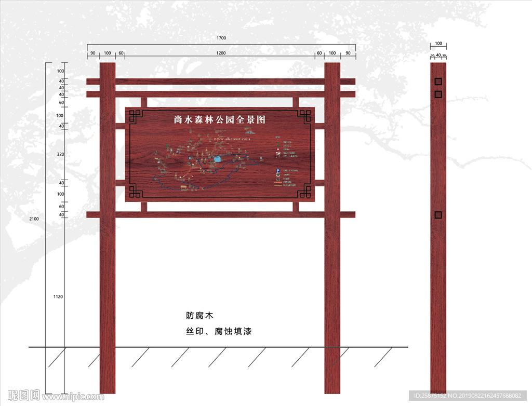Click the top-right corner ornament of the sign panel
The width and height of the screenshot is (532, 406).
click(304, 116)
